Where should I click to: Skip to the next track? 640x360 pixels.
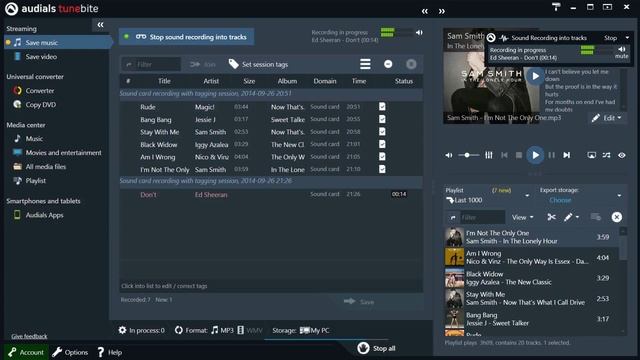[x=567, y=155]
